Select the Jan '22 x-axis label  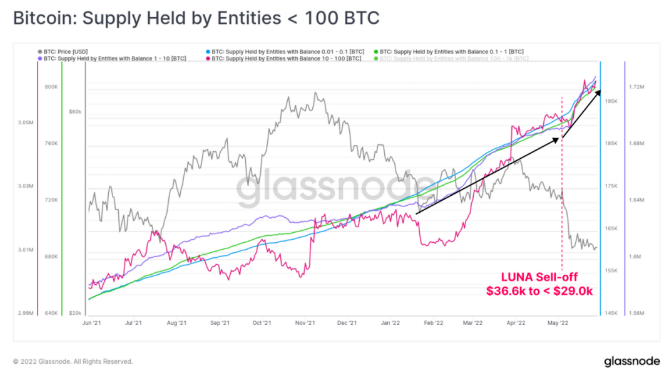[390, 323]
